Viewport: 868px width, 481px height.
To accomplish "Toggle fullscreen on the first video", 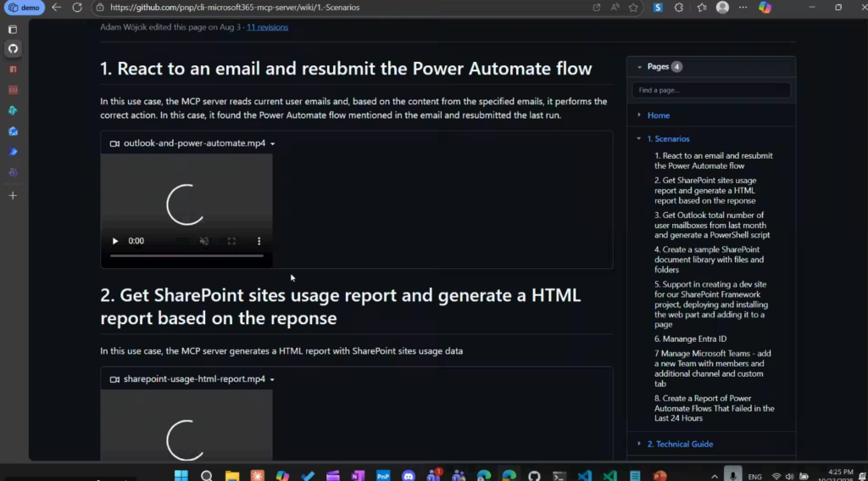I will coord(231,241).
